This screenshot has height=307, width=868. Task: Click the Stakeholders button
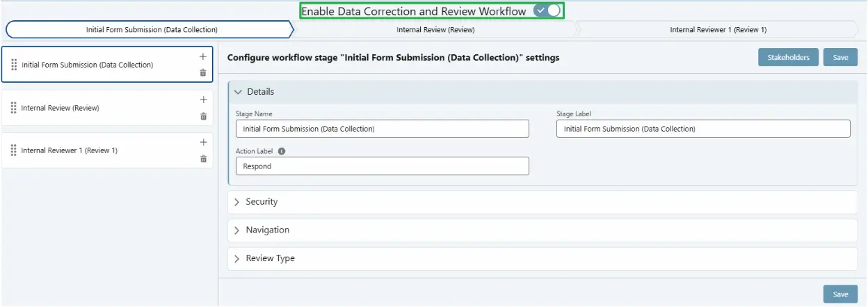[788, 58]
